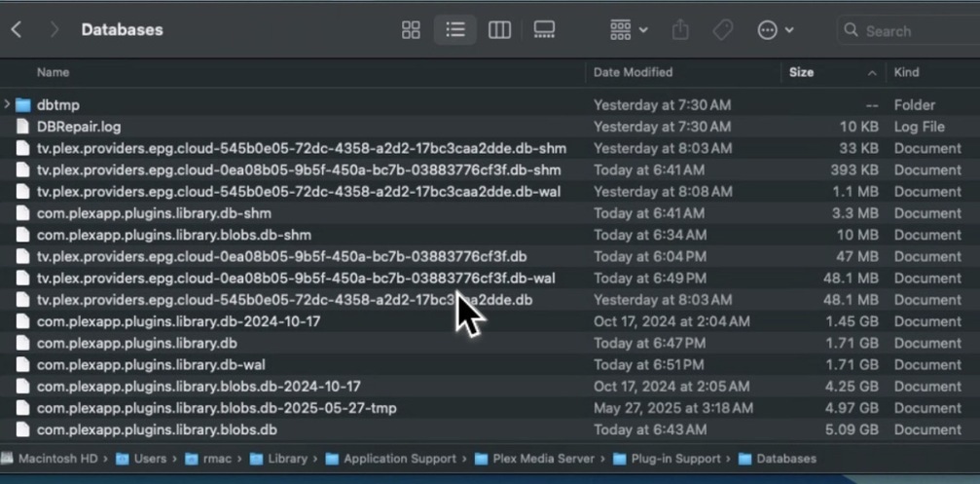Click in the Search field
This screenshot has width=980, height=484.
click(908, 30)
